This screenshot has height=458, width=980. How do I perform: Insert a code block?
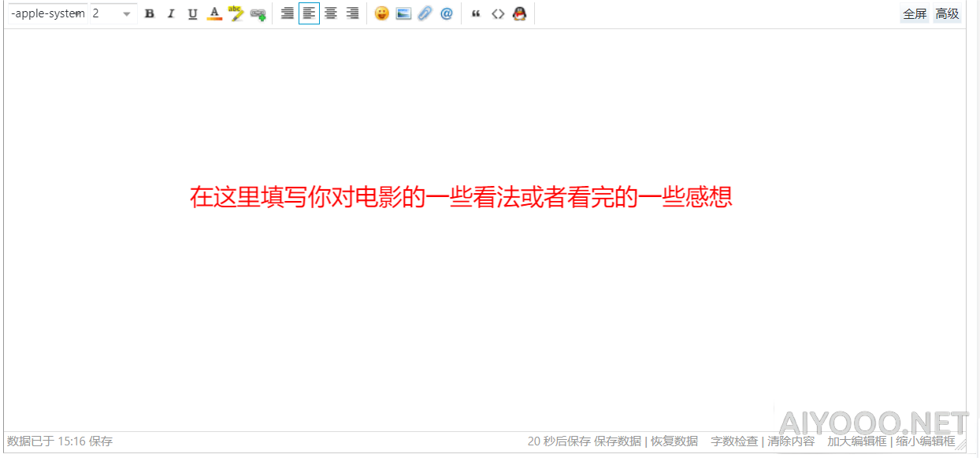click(498, 13)
